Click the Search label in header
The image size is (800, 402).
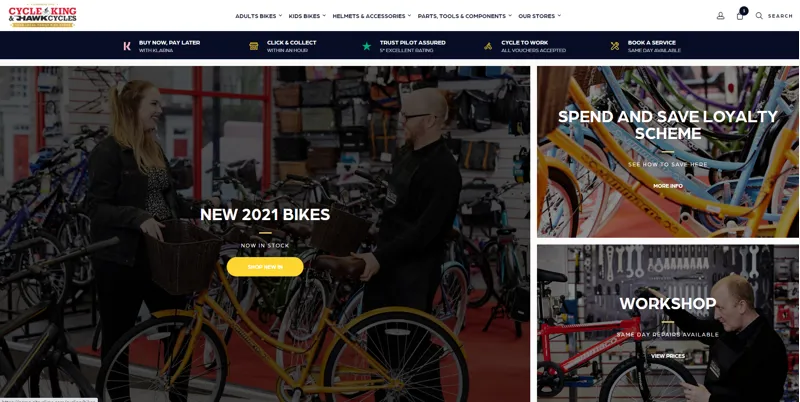[x=781, y=16]
